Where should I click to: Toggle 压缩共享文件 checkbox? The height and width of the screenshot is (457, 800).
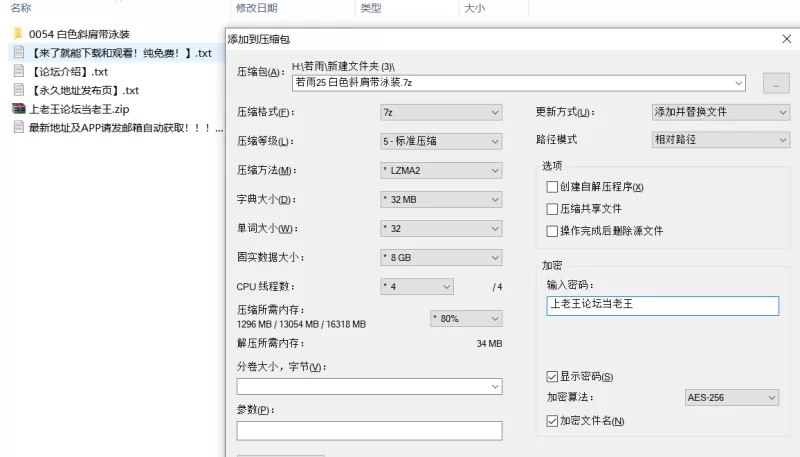(552, 209)
